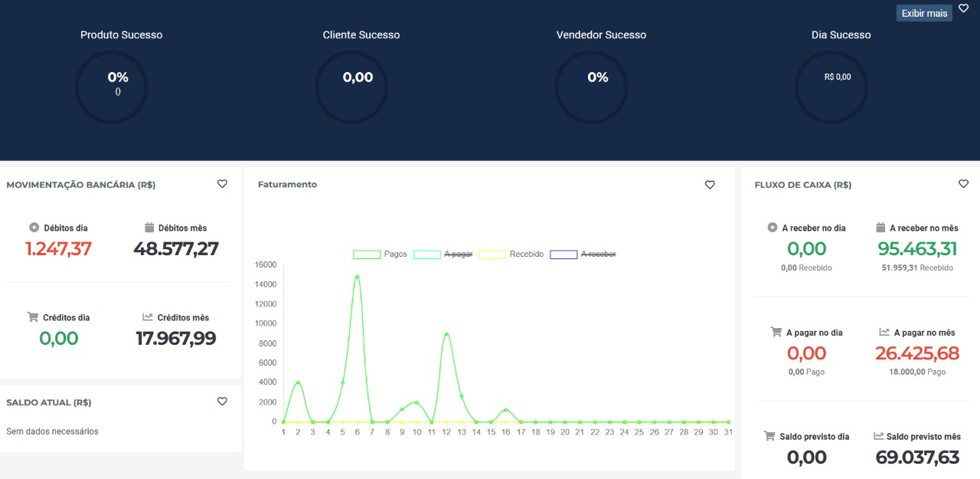The width and height of the screenshot is (980, 479).
Task: Click the Produto Sucesso circular gauge
Action: 111,87
